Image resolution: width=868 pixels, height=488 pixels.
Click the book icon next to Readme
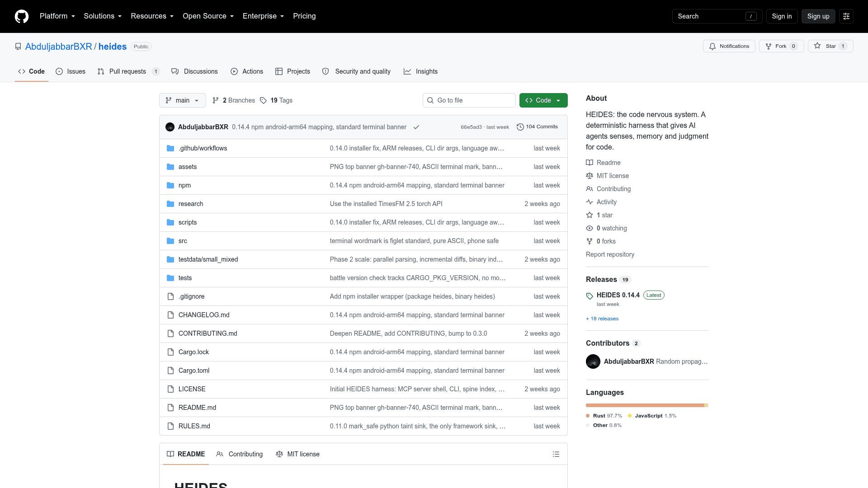tap(590, 163)
